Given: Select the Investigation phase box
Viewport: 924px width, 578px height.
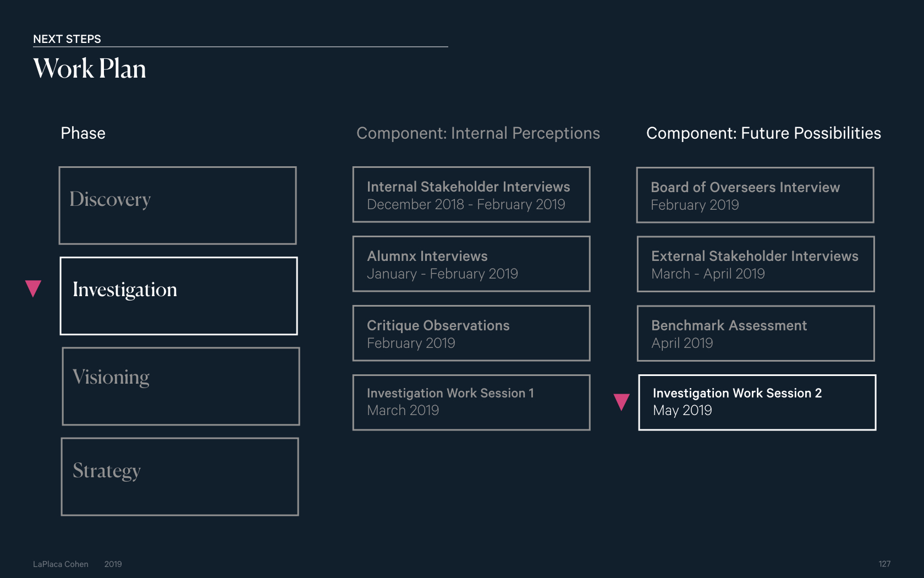Looking at the screenshot, I should [179, 296].
